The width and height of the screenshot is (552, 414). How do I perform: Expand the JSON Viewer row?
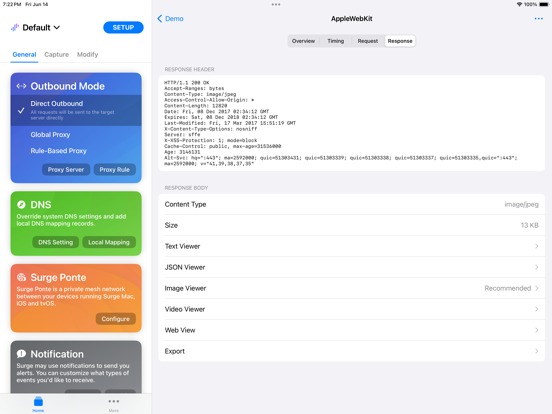[351, 267]
